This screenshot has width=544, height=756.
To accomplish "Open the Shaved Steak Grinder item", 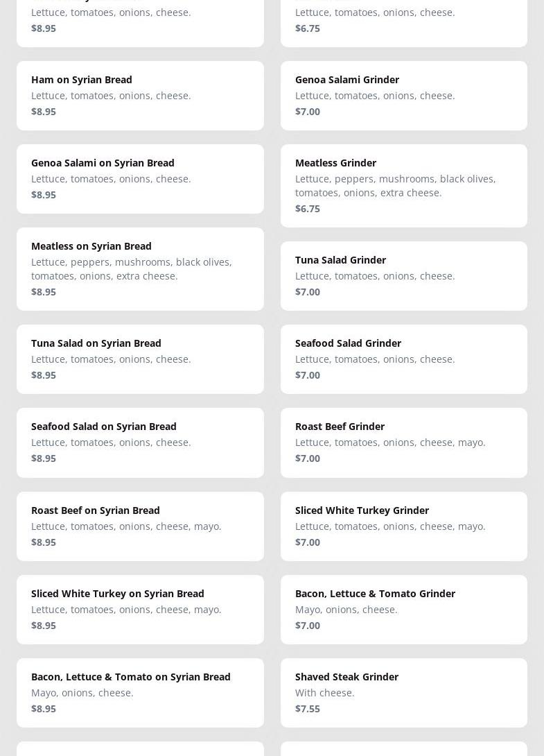I will [403, 693].
